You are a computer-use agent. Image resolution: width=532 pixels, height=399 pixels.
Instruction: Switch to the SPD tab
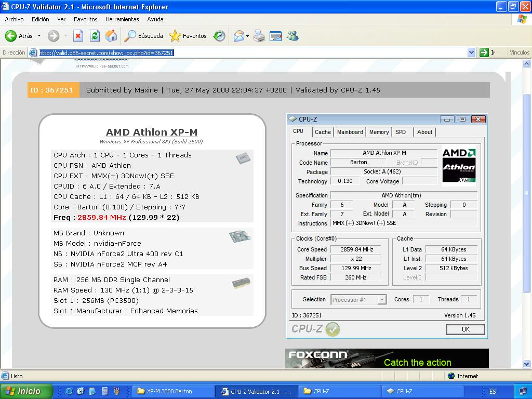[x=401, y=132]
